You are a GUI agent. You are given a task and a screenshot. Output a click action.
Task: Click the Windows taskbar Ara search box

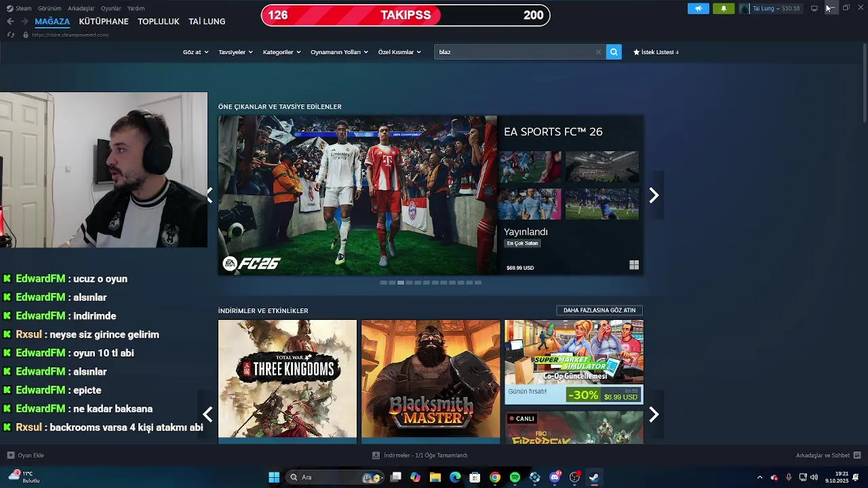(x=336, y=477)
